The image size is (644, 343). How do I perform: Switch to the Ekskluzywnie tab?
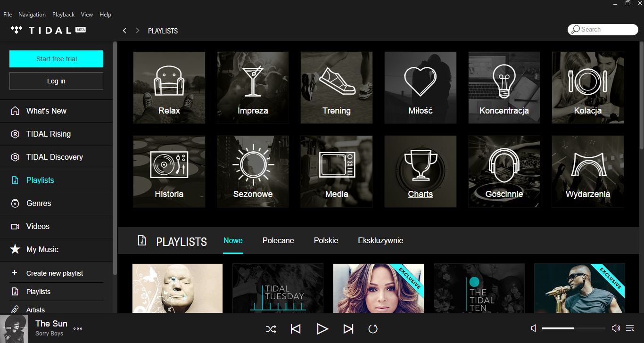point(380,240)
